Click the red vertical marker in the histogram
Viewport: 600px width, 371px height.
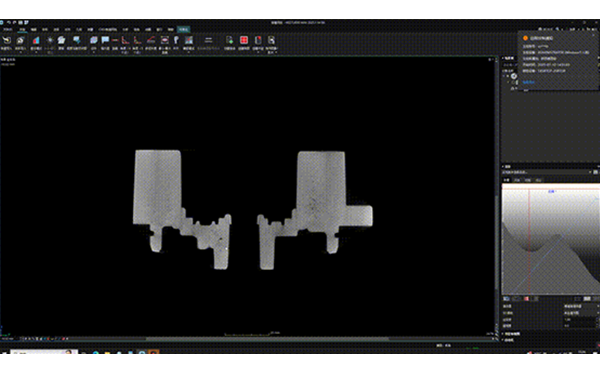coord(529,241)
